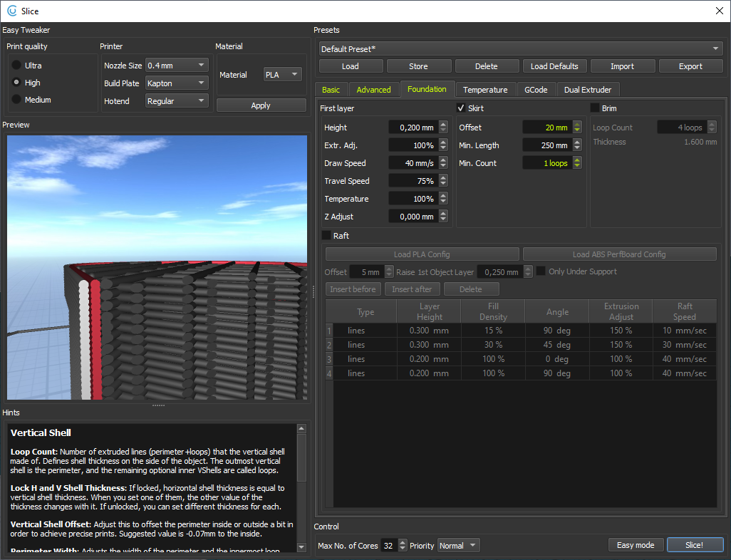Close the Slice window
731x560 pixels.
(x=720, y=11)
